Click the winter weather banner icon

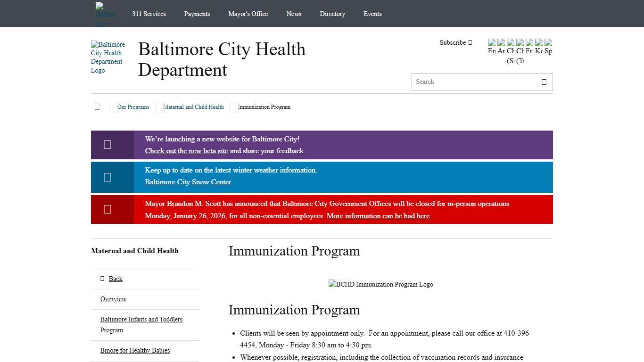[x=107, y=177]
